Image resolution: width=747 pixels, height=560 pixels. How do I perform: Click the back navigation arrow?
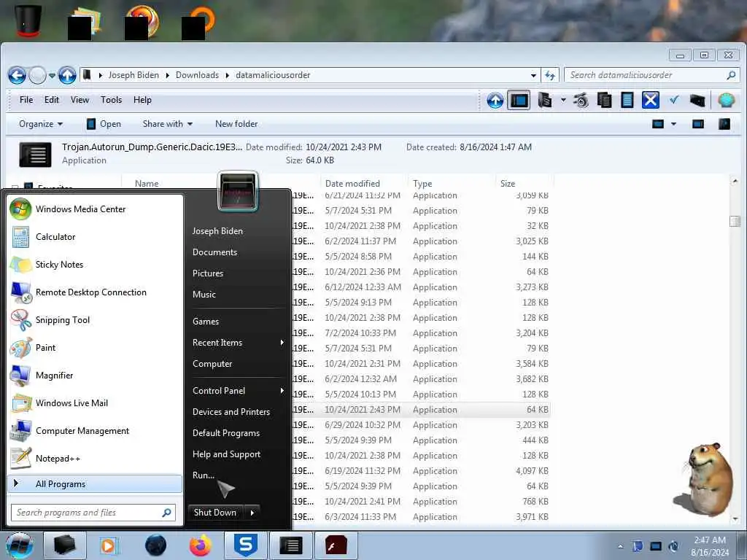coord(17,75)
